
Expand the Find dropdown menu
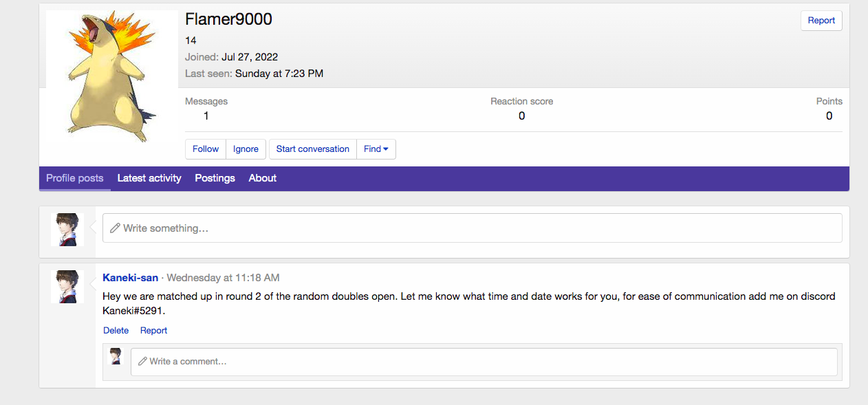[376, 149]
